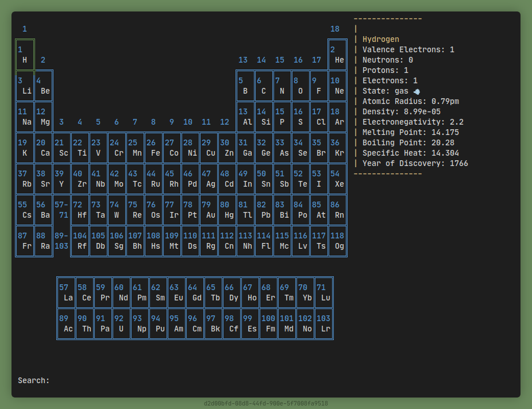Select Iron (Fe) in period 4
Viewport: 532px width, 409px height.
point(153,148)
